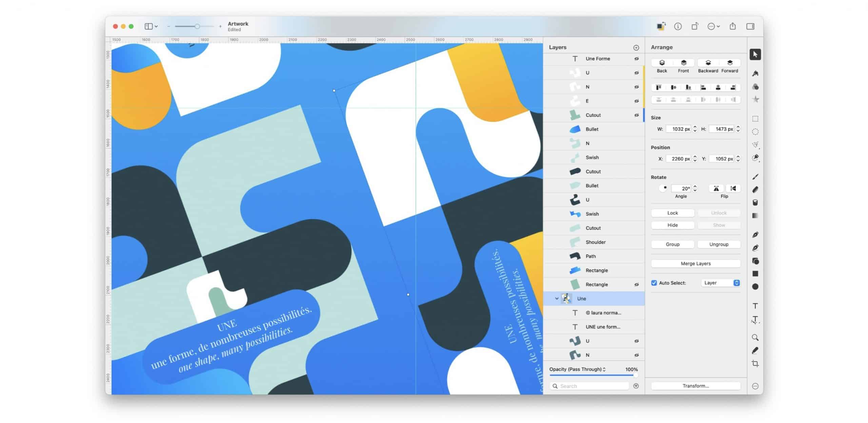Show the hidden Rectangle layer
This screenshot has height=423, width=868.
coord(636,285)
